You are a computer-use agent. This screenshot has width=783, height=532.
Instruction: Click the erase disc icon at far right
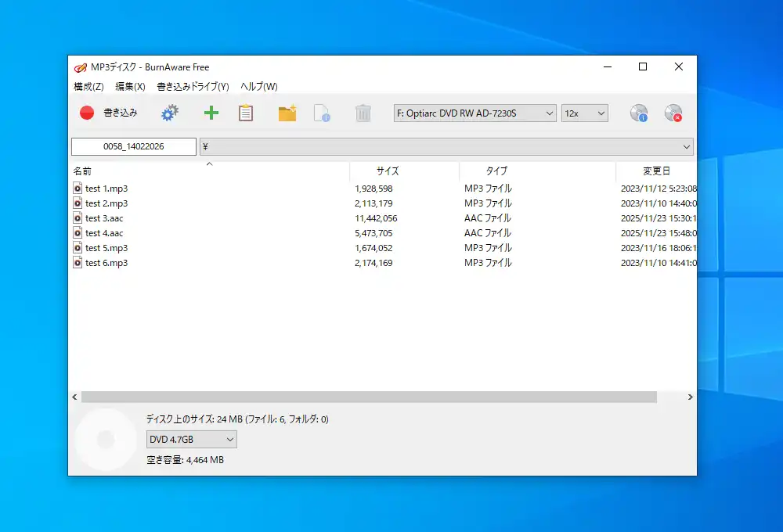click(673, 113)
